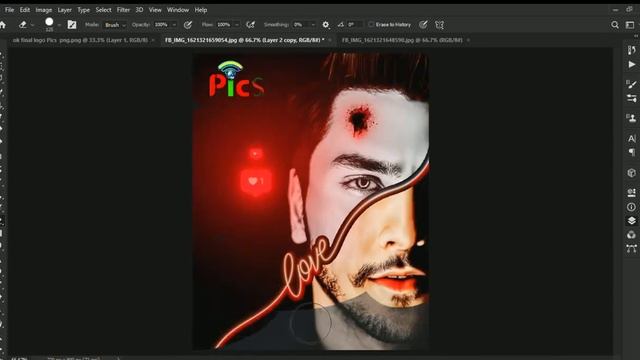Open the Character panel icon

click(x=631, y=138)
